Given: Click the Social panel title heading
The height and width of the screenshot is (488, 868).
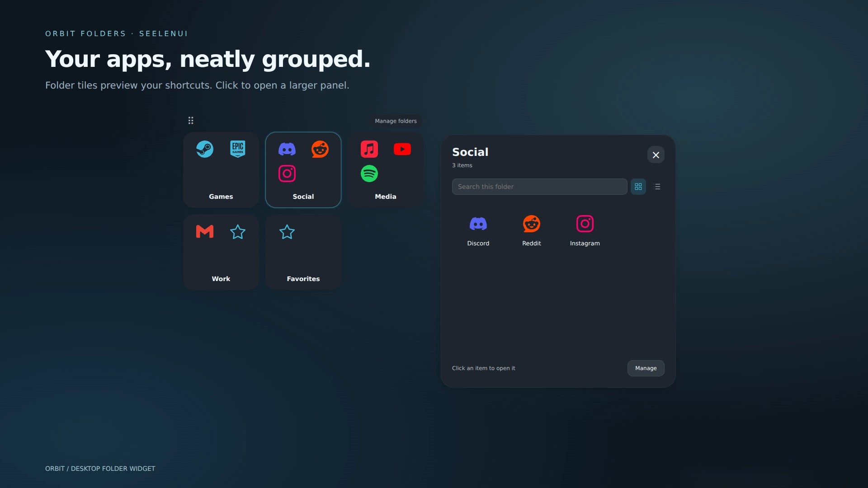Looking at the screenshot, I should click(470, 152).
